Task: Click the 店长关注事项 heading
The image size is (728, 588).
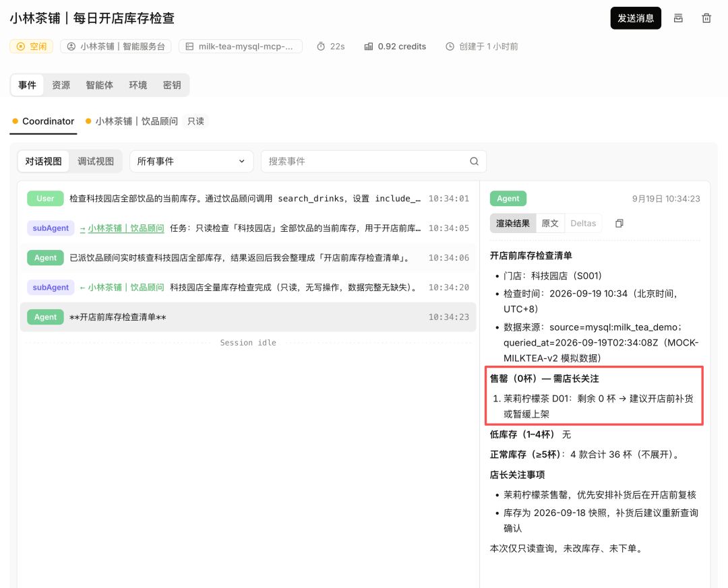Action: [517, 475]
